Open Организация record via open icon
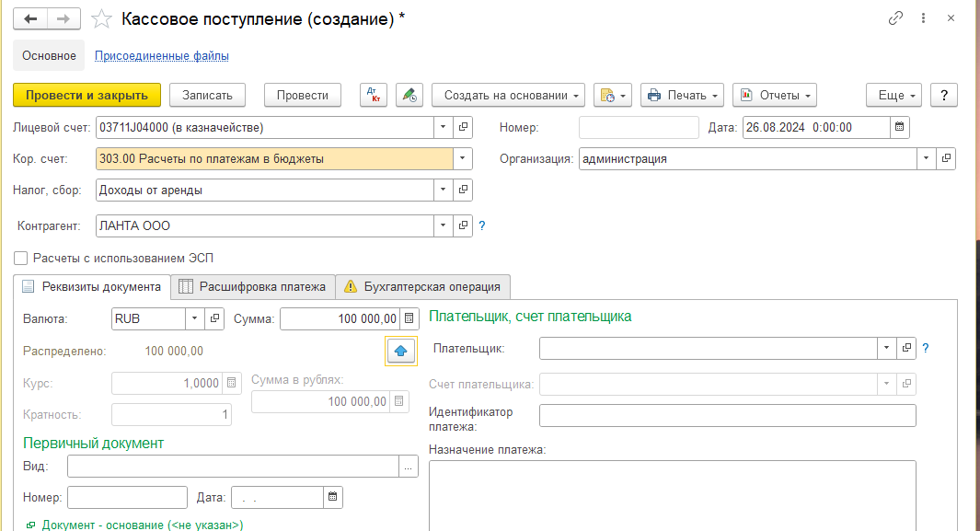 click(946, 158)
